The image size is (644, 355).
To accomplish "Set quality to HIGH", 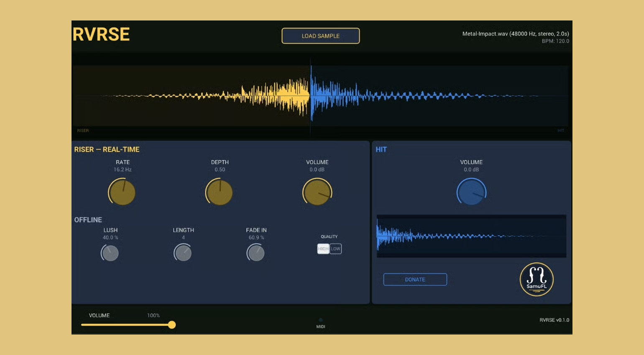I will [323, 249].
